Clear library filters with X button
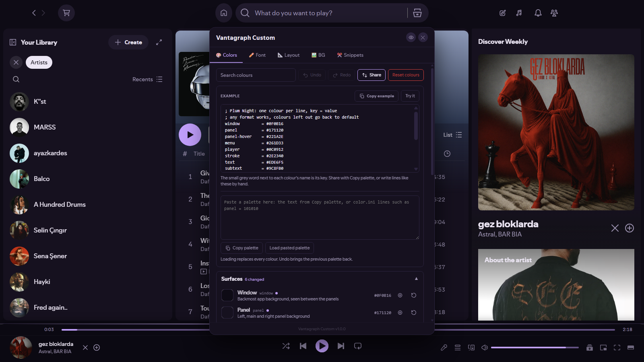Screen dimensions: 644x362 [x=16, y=62]
